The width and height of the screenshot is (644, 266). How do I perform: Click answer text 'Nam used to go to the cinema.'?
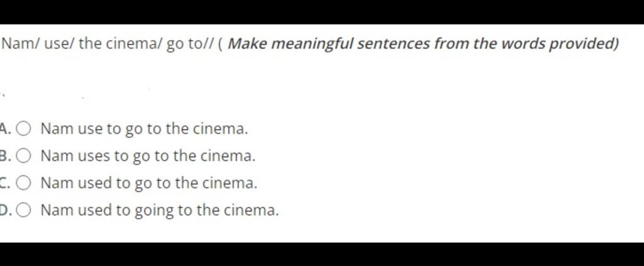pos(149,184)
